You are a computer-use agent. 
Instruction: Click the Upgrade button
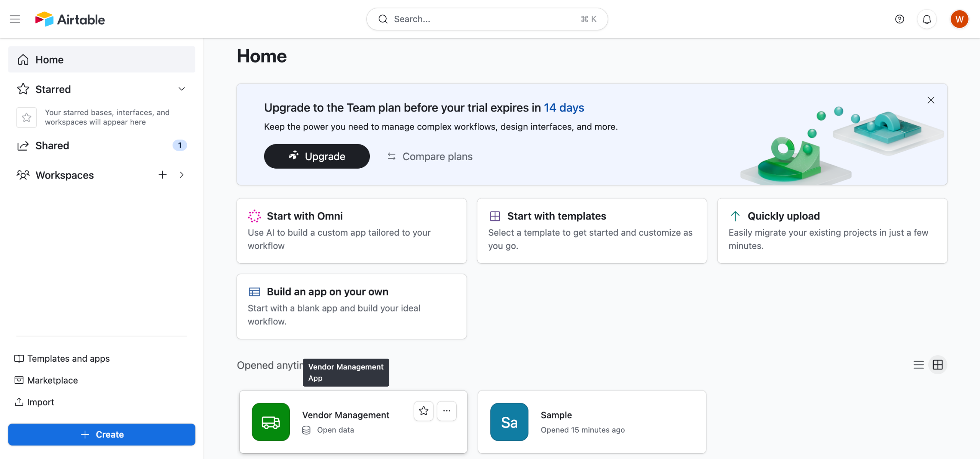(x=317, y=156)
